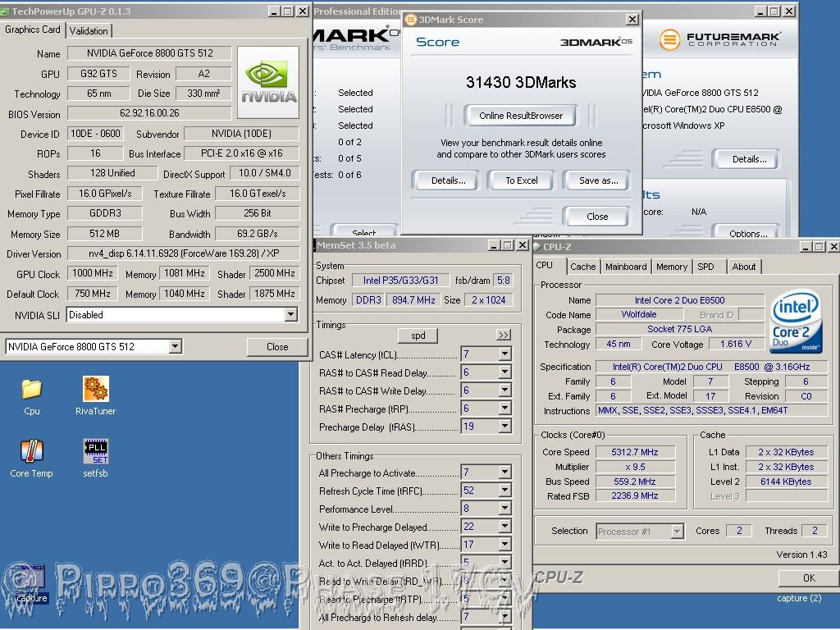The image size is (840, 630).
Task: Open the Performance Level dropdown in MemSet
Action: pyautogui.click(x=504, y=508)
